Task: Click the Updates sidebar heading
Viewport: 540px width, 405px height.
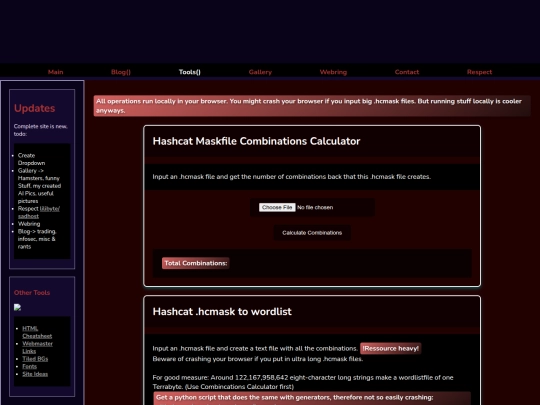Action: coord(34,108)
